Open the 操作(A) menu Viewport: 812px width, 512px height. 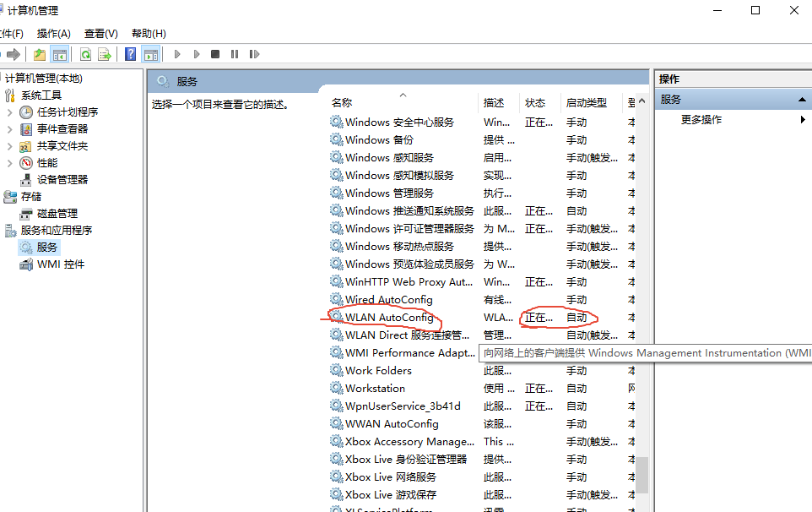[x=54, y=34]
